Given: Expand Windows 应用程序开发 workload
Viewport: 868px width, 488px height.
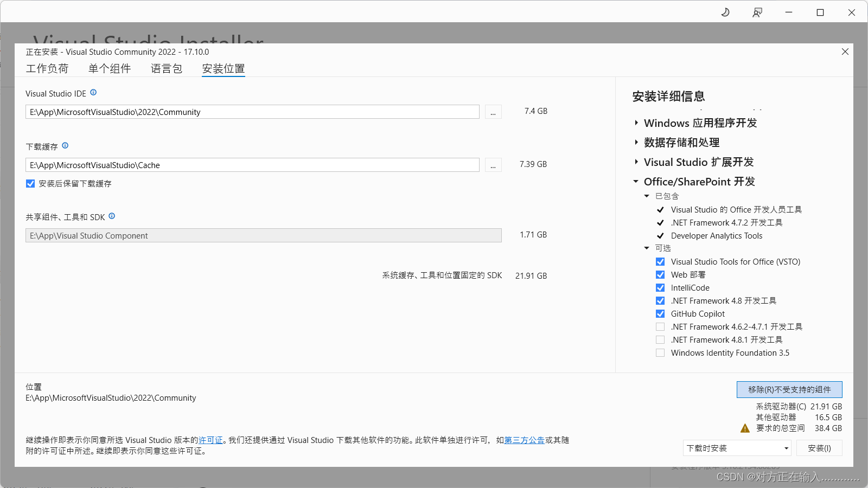Looking at the screenshot, I should click(x=636, y=123).
